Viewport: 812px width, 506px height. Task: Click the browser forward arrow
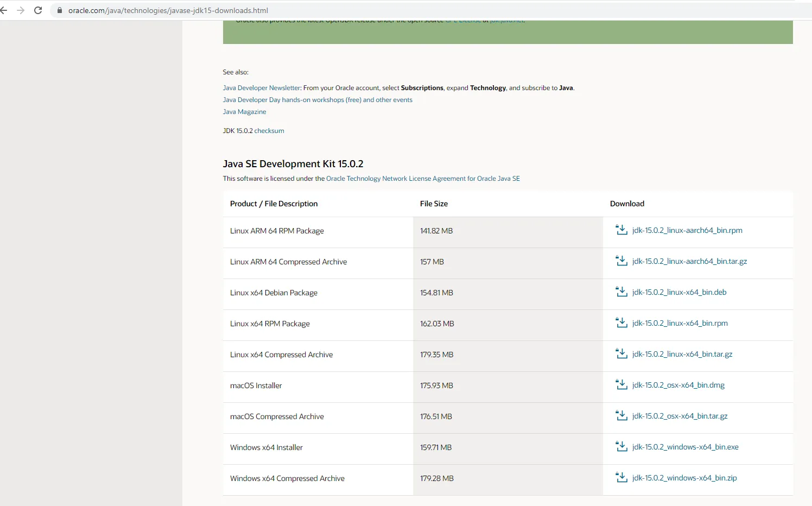21,10
